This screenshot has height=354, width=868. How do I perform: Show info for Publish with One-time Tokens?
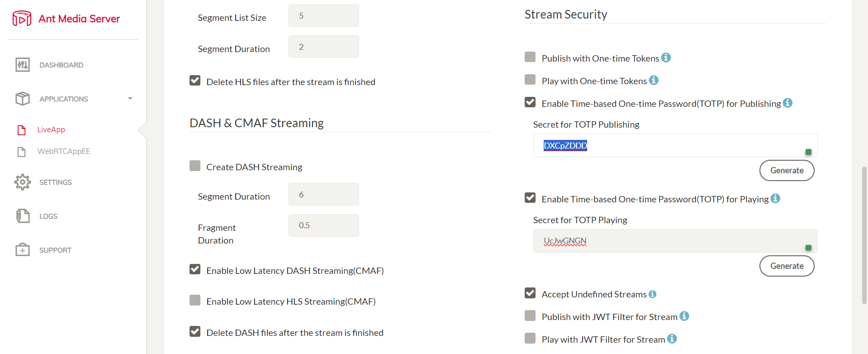click(x=666, y=57)
